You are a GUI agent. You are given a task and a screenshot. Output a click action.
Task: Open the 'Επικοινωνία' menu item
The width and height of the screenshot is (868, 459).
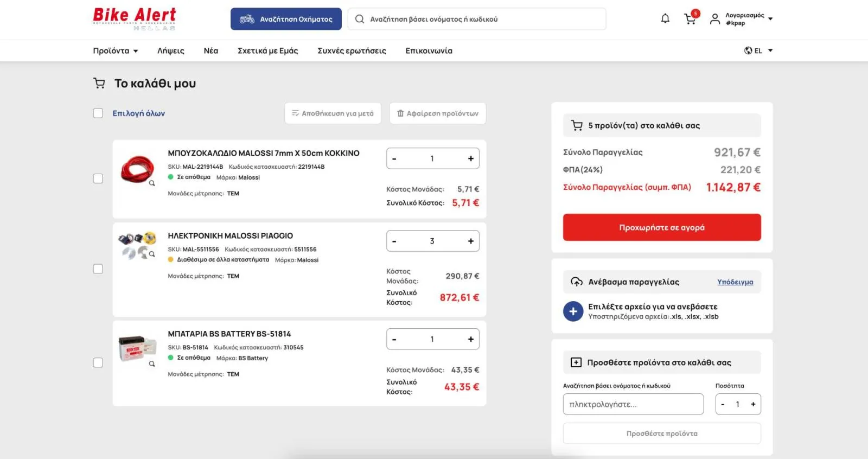(429, 51)
